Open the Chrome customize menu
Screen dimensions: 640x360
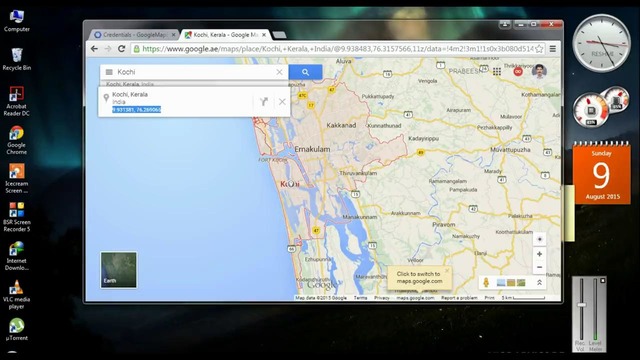(553, 49)
